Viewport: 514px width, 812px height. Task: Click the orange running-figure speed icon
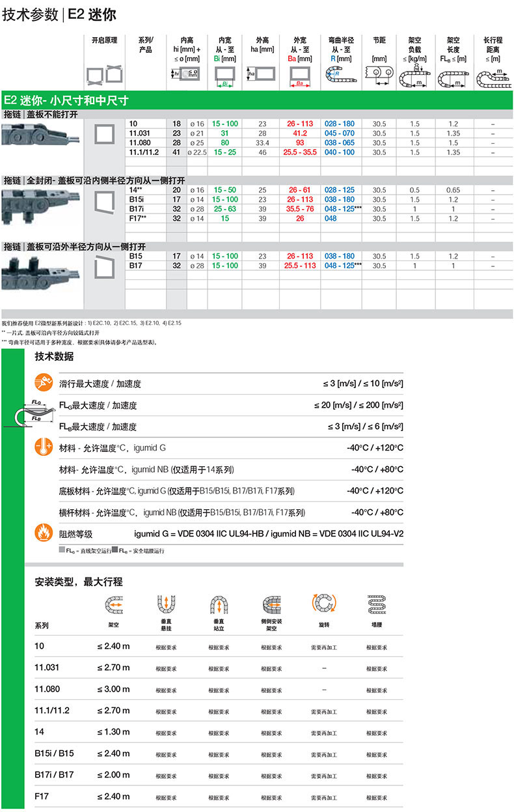[x=43, y=383]
